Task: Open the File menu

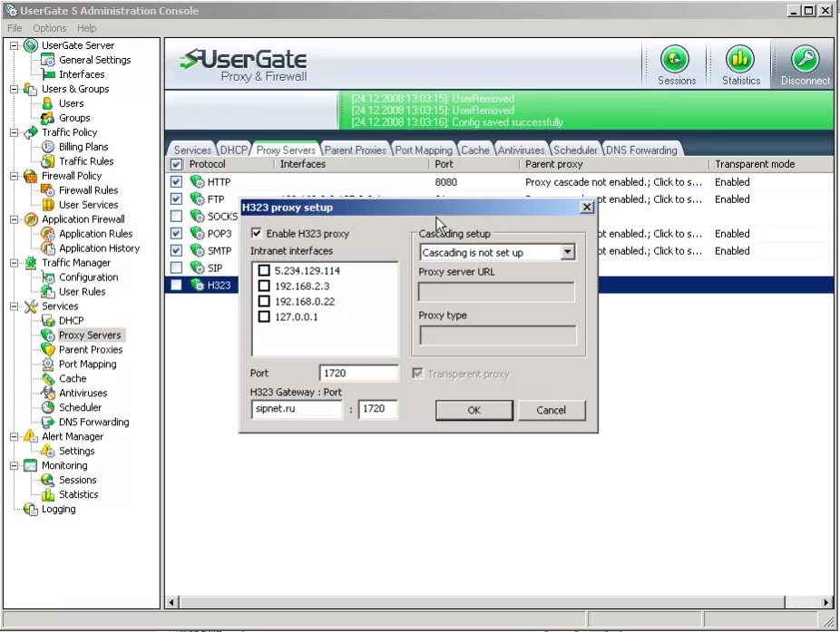Action: point(15,28)
